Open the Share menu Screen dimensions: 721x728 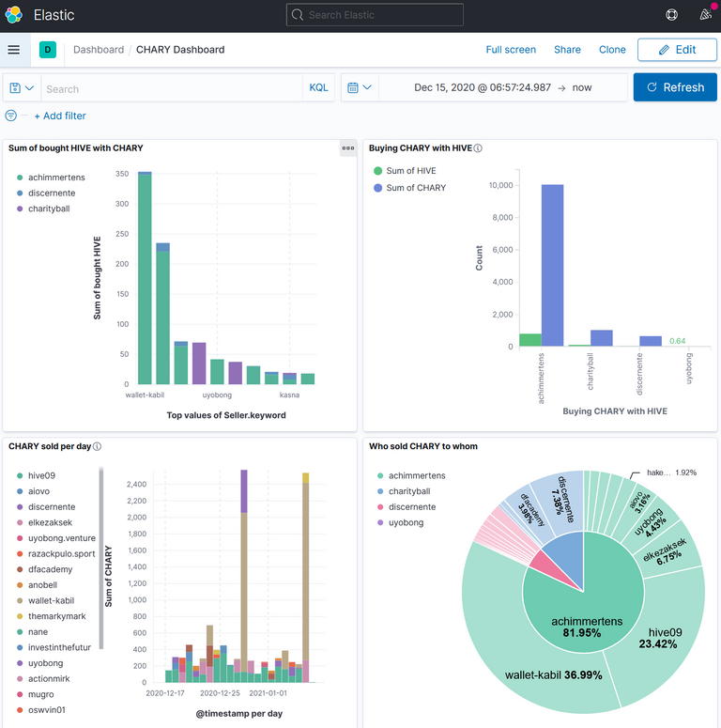click(x=567, y=50)
